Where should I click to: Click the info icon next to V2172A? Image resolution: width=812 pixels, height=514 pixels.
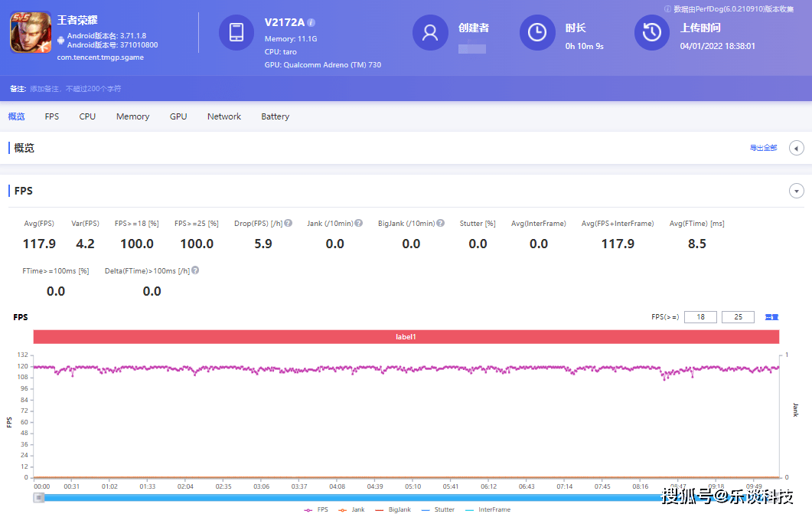[311, 23]
